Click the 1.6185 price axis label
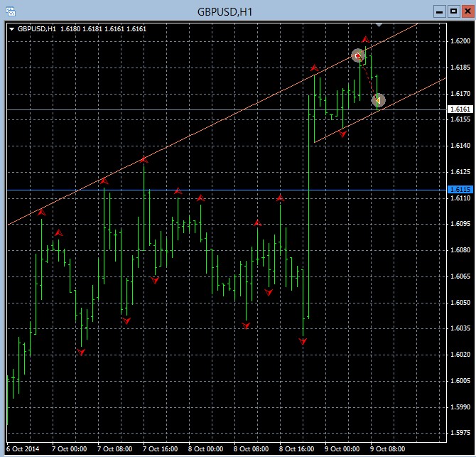 coord(460,68)
